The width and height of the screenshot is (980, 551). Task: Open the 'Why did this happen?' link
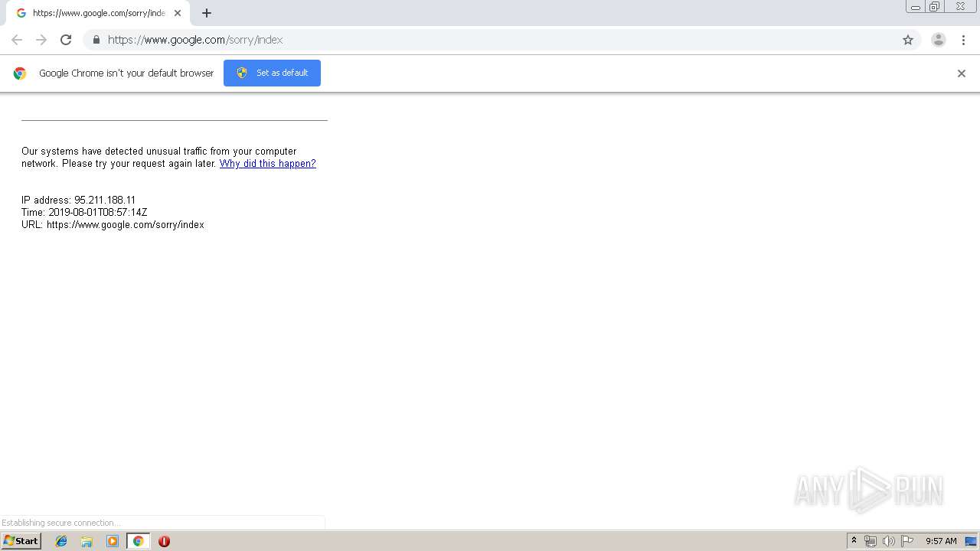(x=267, y=164)
